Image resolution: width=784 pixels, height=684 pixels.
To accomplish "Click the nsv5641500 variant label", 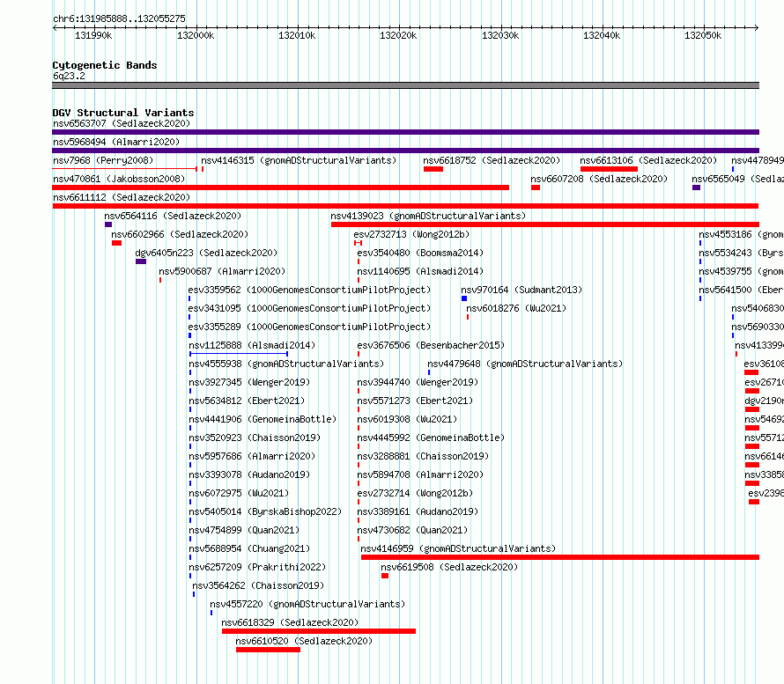I will 741,290.
